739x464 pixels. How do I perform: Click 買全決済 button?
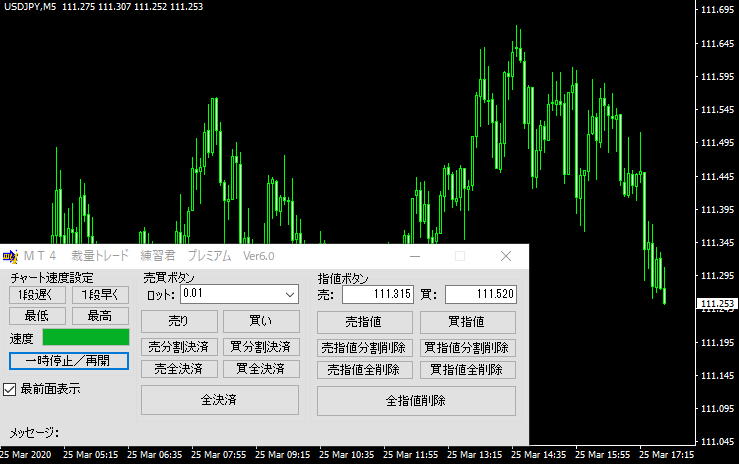(x=259, y=369)
